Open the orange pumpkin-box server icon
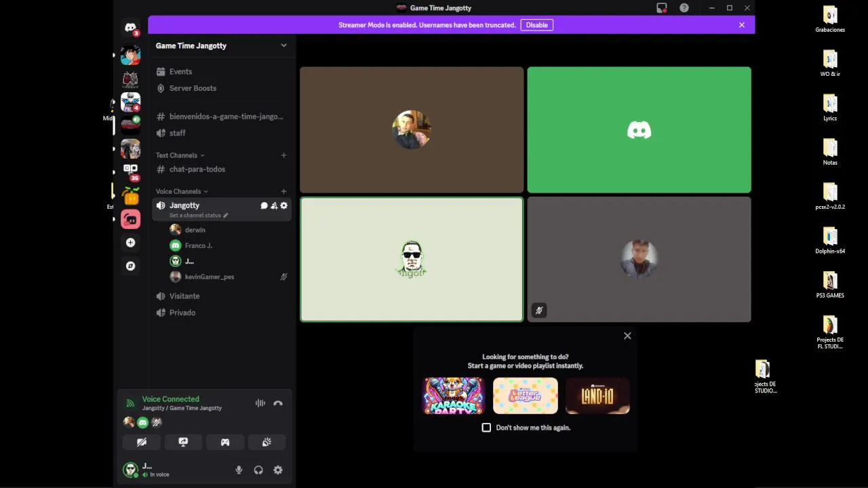The image size is (868, 488). [x=130, y=196]
